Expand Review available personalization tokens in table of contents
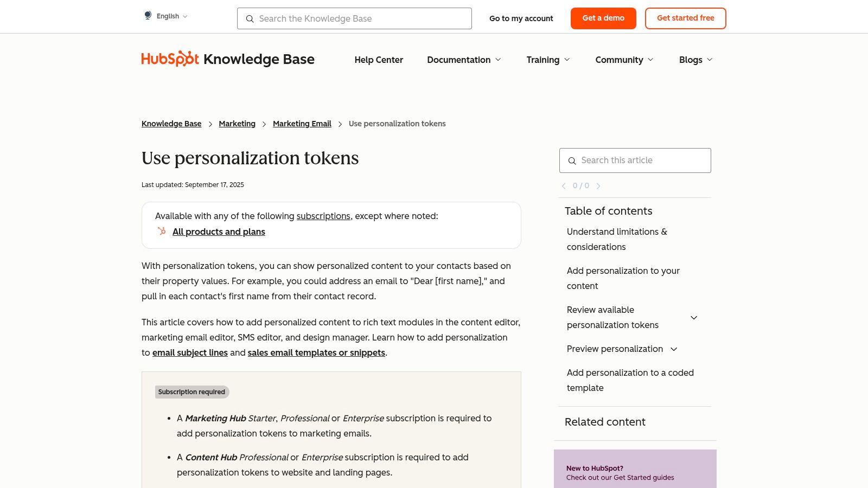The height and width of the screenshot is (488, 868). pos(694,318)
